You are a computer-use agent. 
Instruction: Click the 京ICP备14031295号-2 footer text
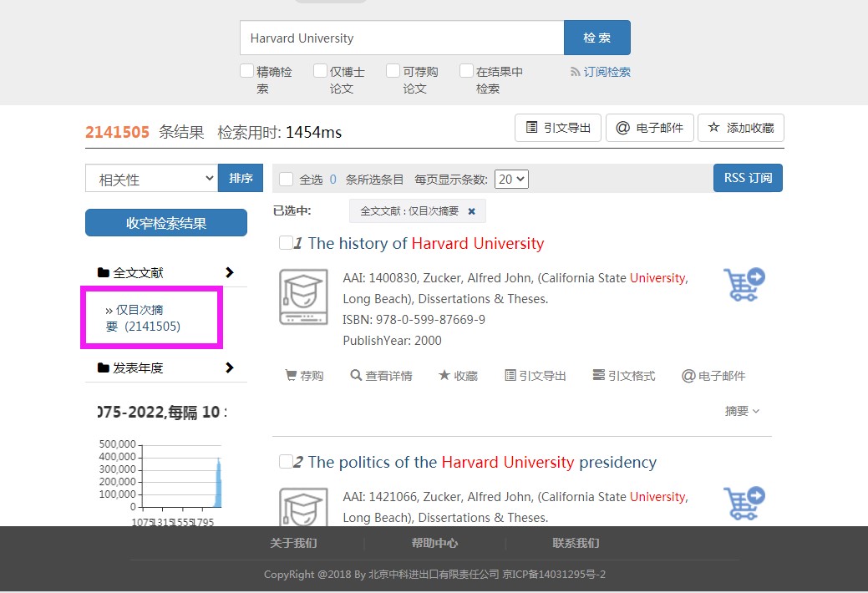tap(554, 574)
